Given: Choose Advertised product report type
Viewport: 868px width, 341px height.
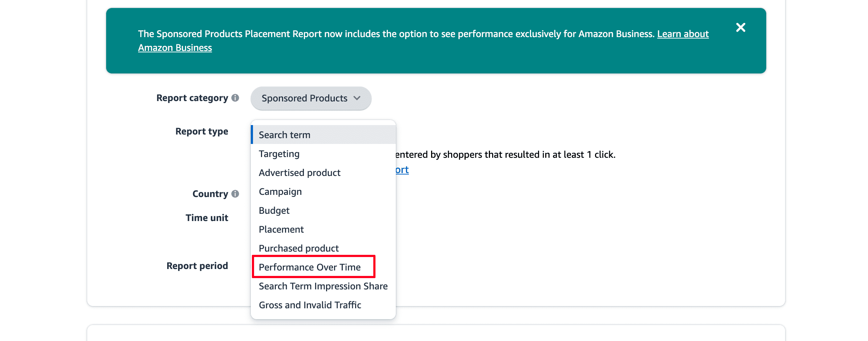Looking at the screenshot, I should click(x=299, y=173).
